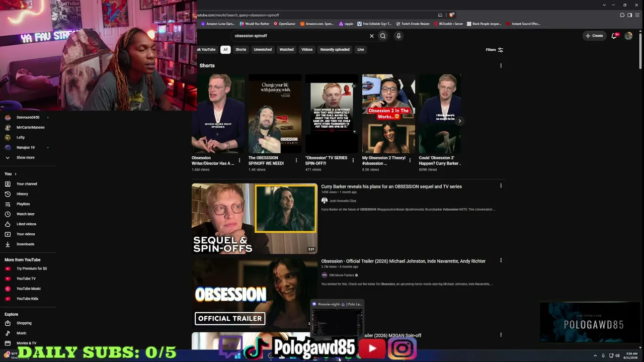Open the Your channel icon link
644x362 pixels.
(8, 184)
